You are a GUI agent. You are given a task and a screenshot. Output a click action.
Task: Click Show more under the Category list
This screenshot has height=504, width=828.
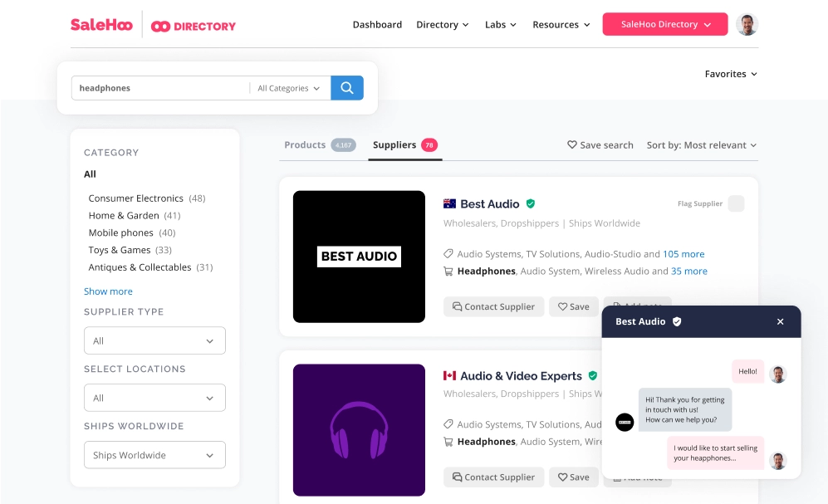point(108,291)
